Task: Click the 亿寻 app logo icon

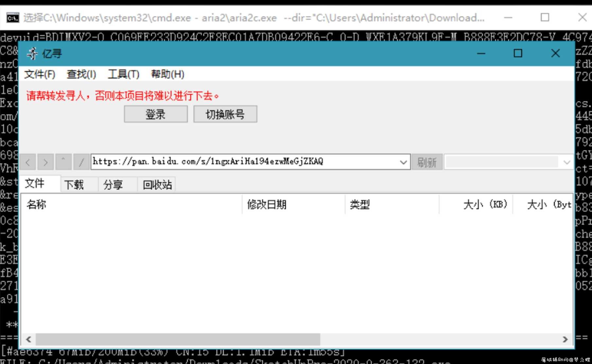Action: (x=32, y=53)
